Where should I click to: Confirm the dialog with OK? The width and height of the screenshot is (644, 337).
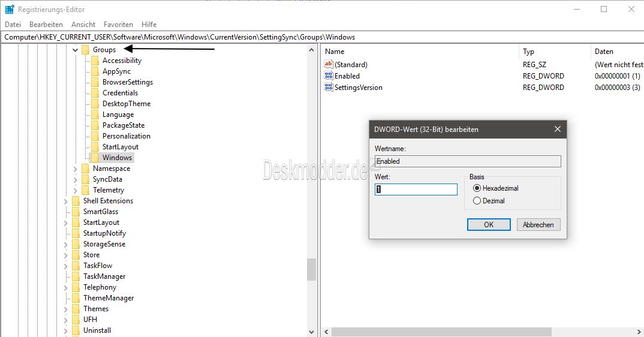point(489,224)
